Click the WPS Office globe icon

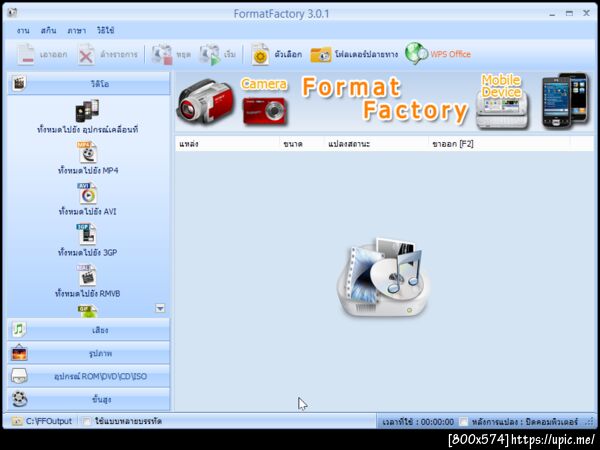point(416,54)
